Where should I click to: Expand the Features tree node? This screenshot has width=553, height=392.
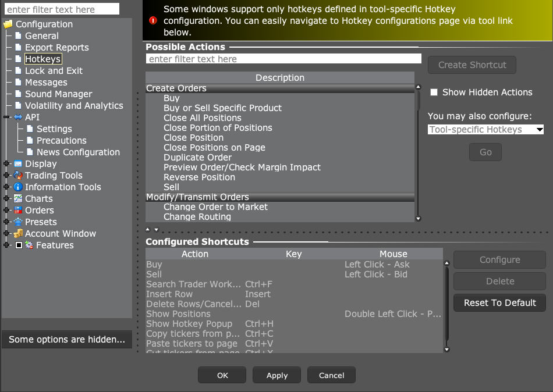pyautogui.click(x=6, y=245)
